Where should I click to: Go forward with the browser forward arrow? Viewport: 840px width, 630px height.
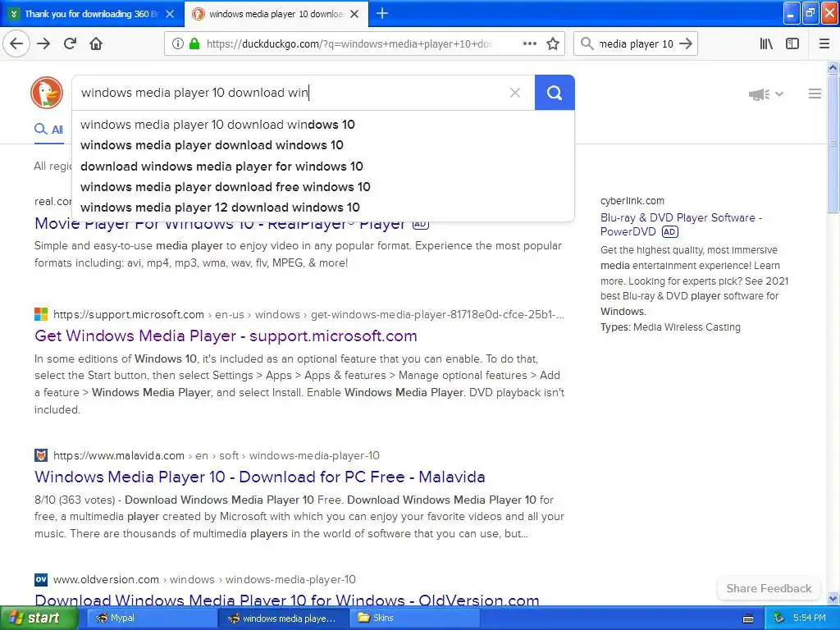click(43, 43)
